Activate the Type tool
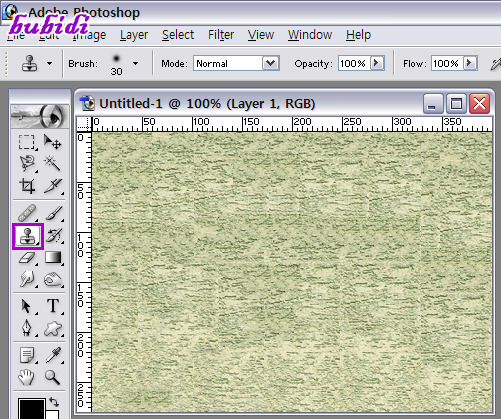The height and width of the screenshot is (419, 501). (53, 306)
